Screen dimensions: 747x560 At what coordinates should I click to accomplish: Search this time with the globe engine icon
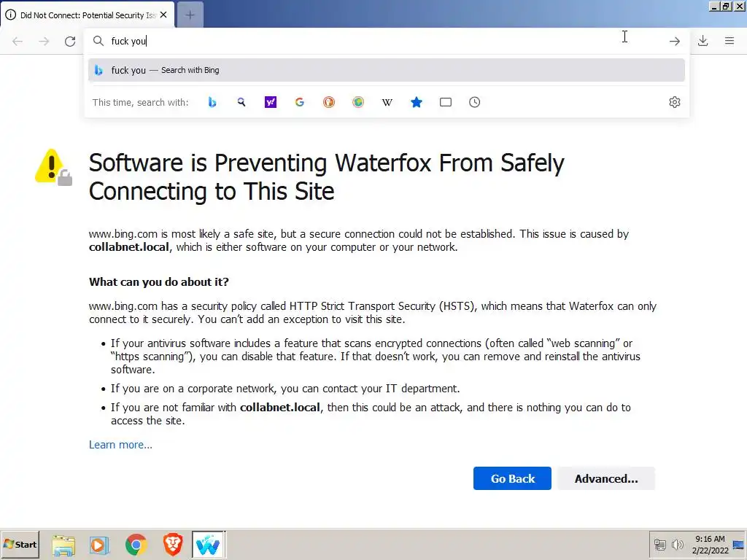(x=358, y=102)
